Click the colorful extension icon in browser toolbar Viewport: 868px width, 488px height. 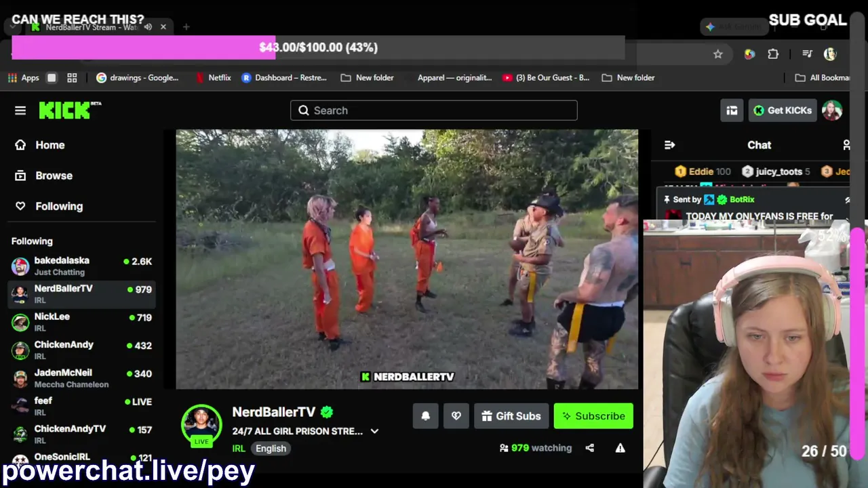coord(749,54)
